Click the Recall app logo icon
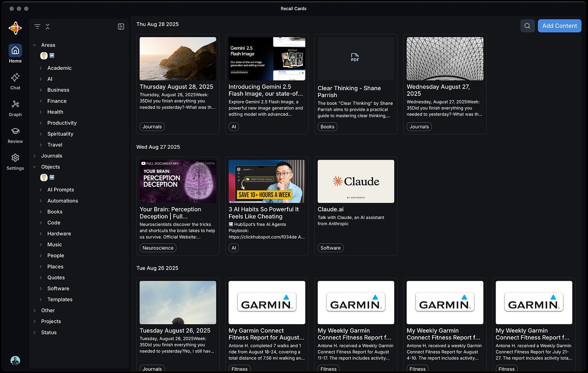 (15, 28)
